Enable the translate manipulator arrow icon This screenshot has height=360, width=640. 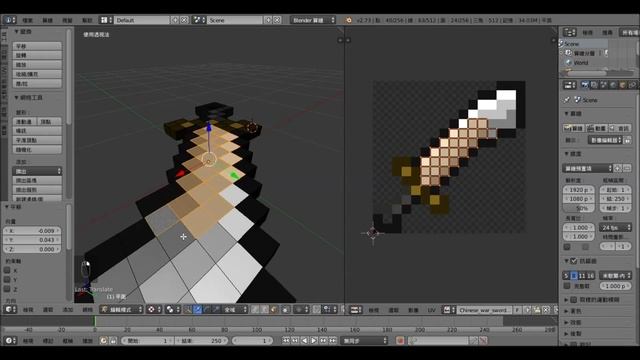198,309
